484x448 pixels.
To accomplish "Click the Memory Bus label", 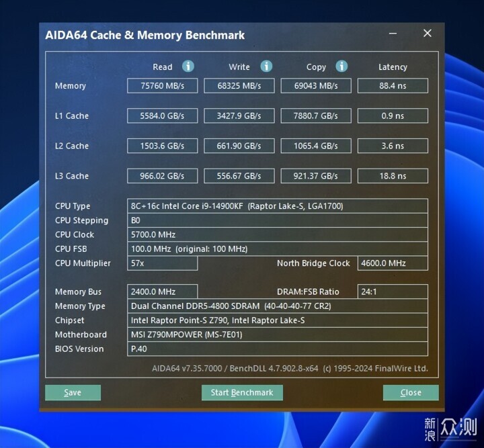I will pos(78,292).
